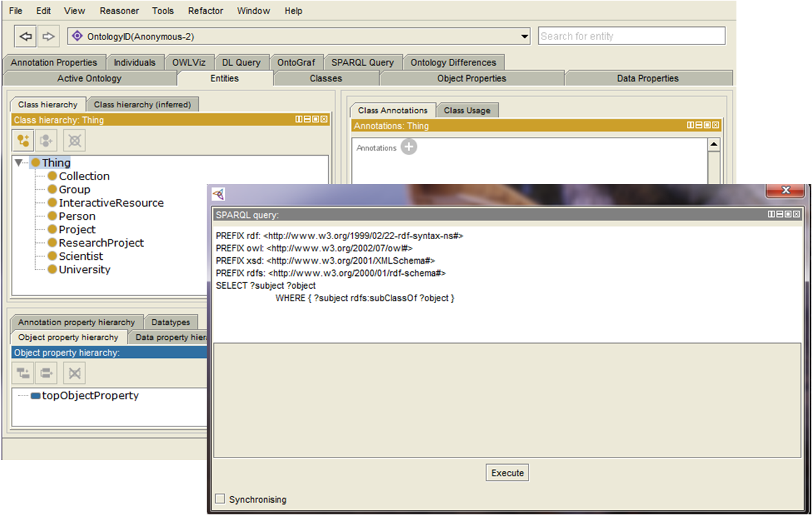Click the back navigation arrow
The image size is (812, 515).
tap(25, 36)
